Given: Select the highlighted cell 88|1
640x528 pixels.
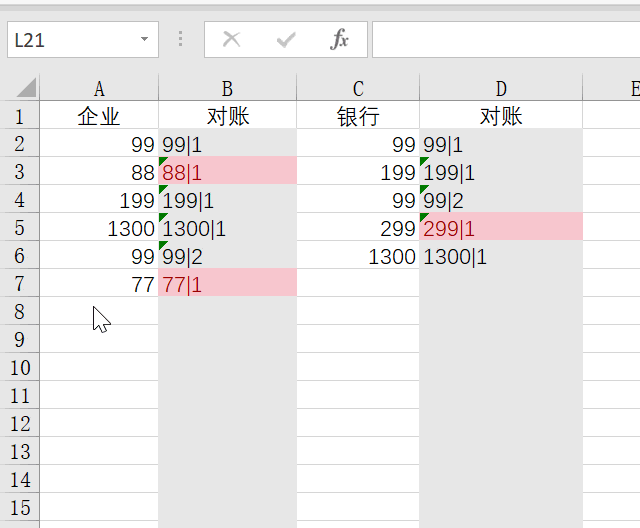Looking at the screenshot, I should click(227, 171).
